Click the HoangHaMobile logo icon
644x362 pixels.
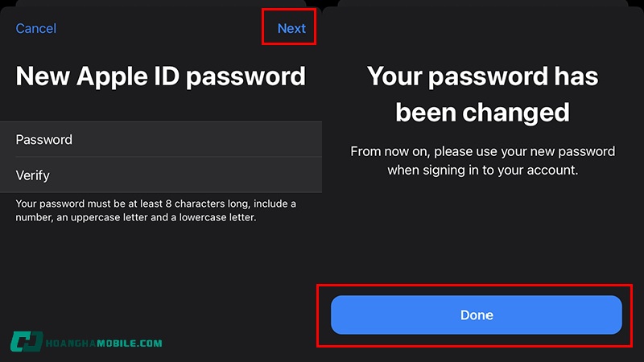point(26,342)
